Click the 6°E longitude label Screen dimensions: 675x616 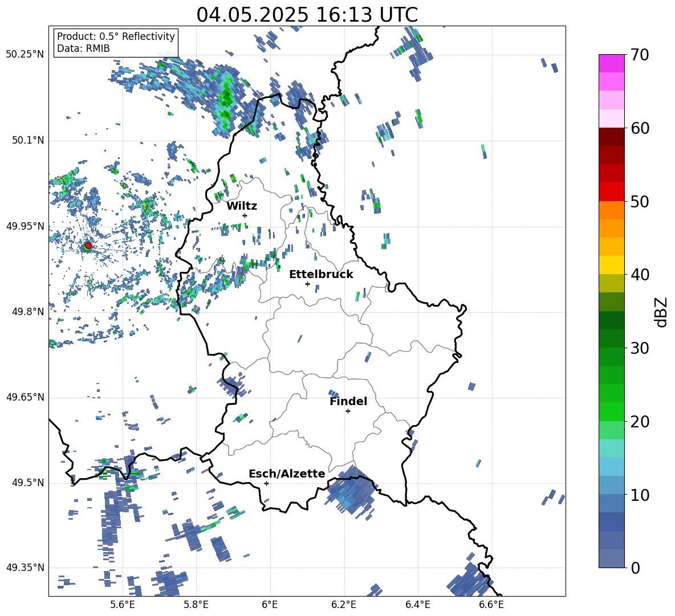point(270,605)
